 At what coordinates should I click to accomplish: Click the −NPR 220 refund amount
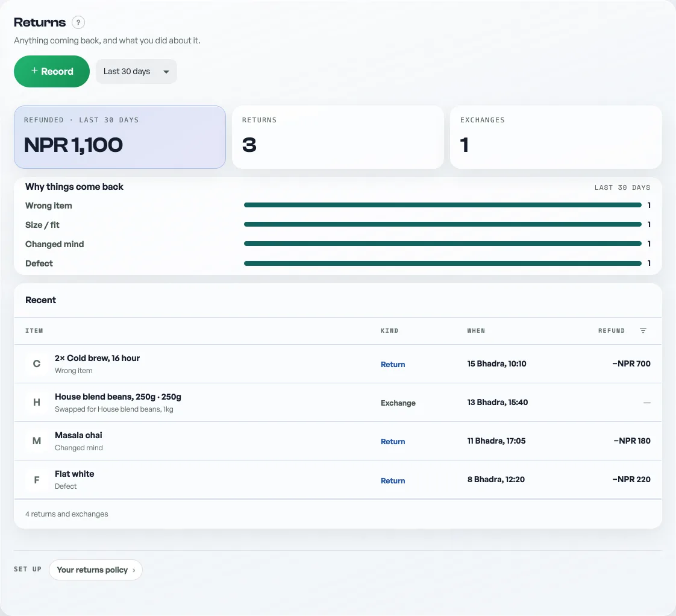pos(631,479)
